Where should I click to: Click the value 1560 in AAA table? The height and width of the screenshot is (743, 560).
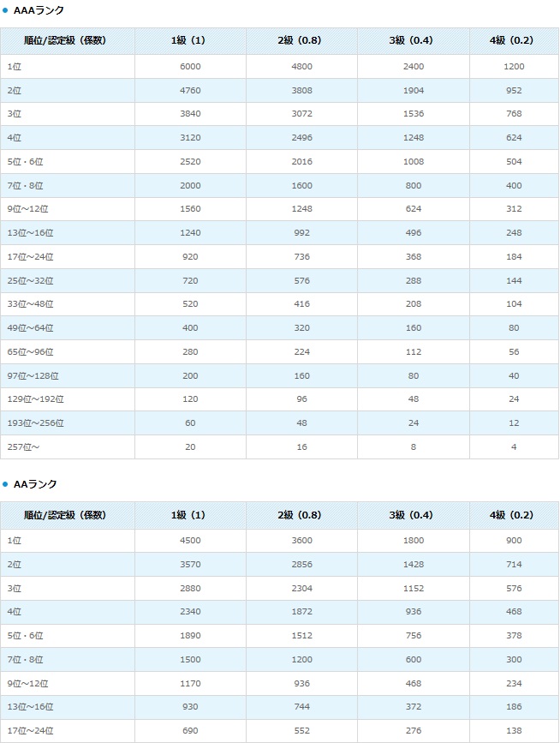coord(190,209)
